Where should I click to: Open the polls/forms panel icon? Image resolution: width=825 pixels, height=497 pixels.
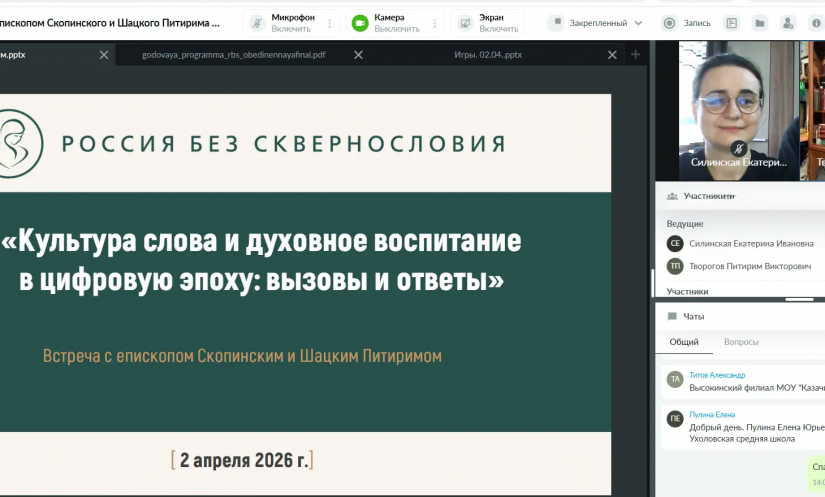(731, 23)
